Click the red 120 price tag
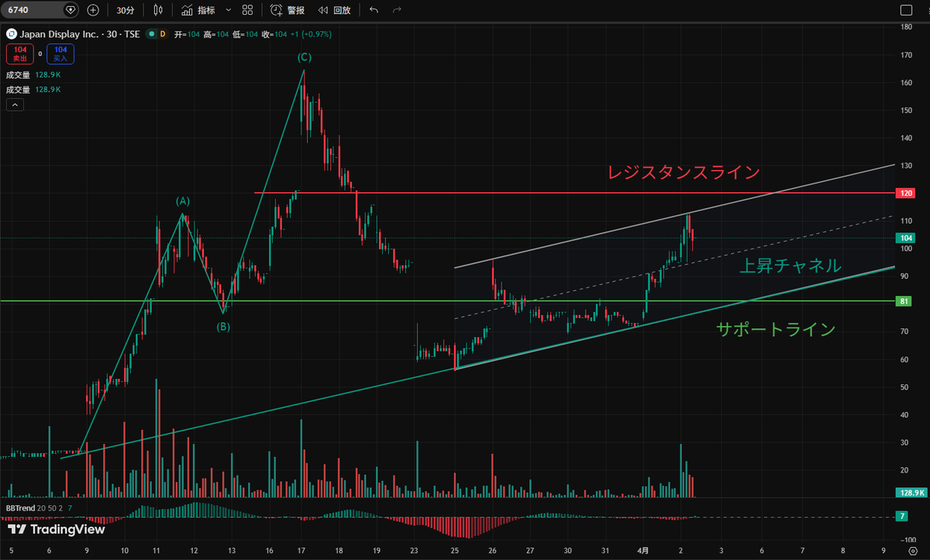 [907, 193]
